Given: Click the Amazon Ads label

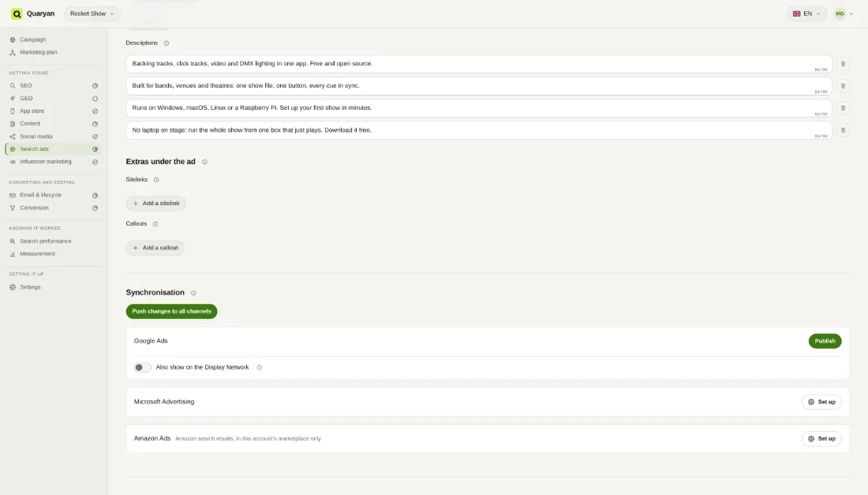Looking at the screenshot, I should click(152, 438).
